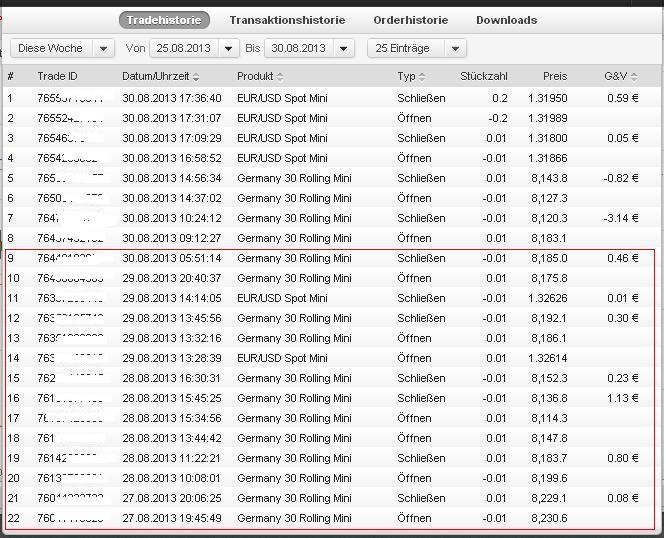Screen dimensions: 666x538
Task: Switch to the Tradehistorie tab
Action: [x=164, y=20]
